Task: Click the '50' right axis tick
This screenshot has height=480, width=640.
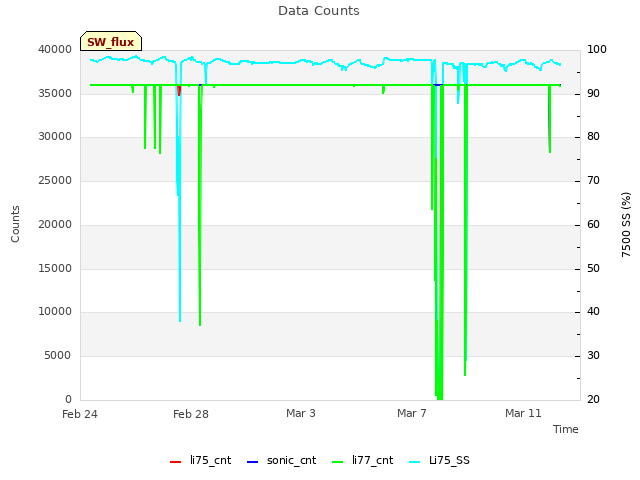Action: coord(593,268)
